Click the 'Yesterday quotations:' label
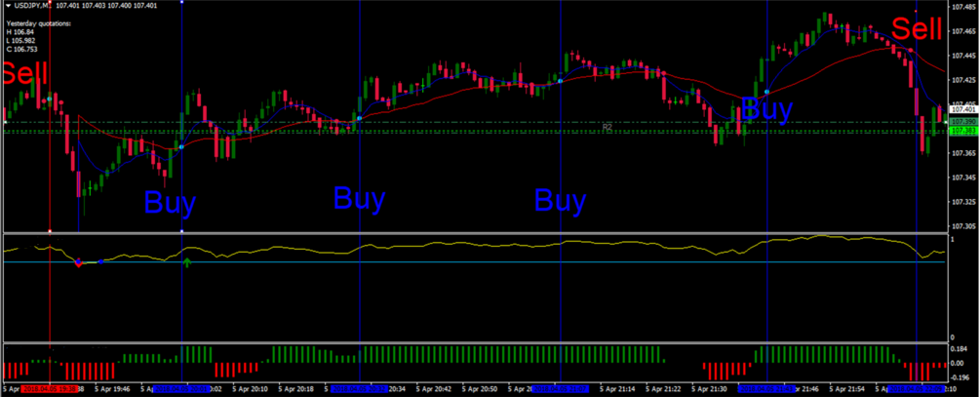 point(39,23)
